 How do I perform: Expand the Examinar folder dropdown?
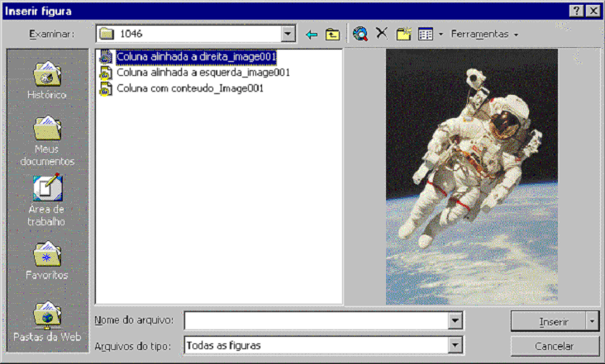[x=288, y=34]
